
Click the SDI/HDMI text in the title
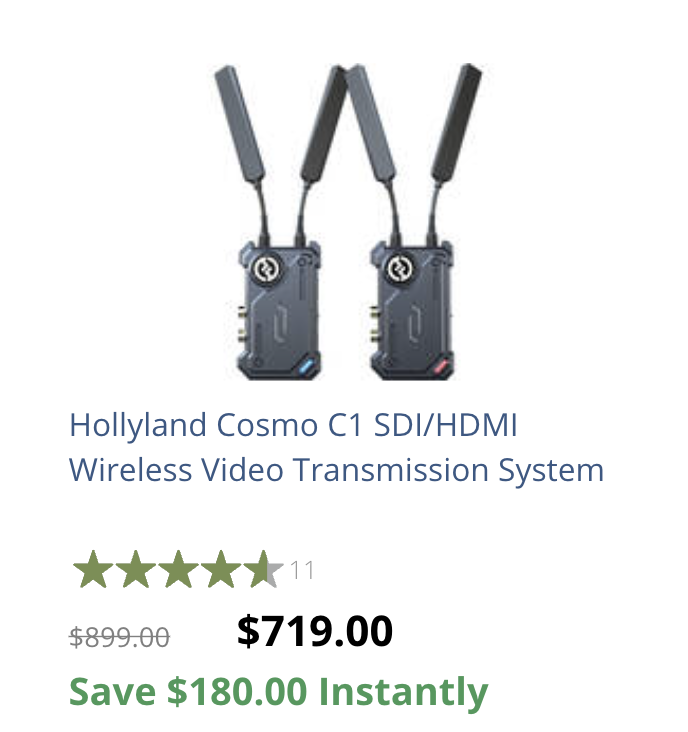pyautogui.click(x=446, y=425)
